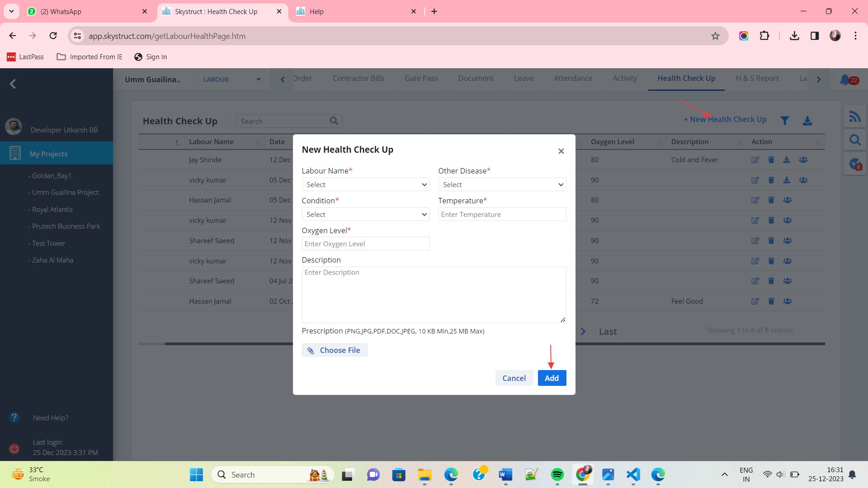Click the Choose File button

[335, 350]
